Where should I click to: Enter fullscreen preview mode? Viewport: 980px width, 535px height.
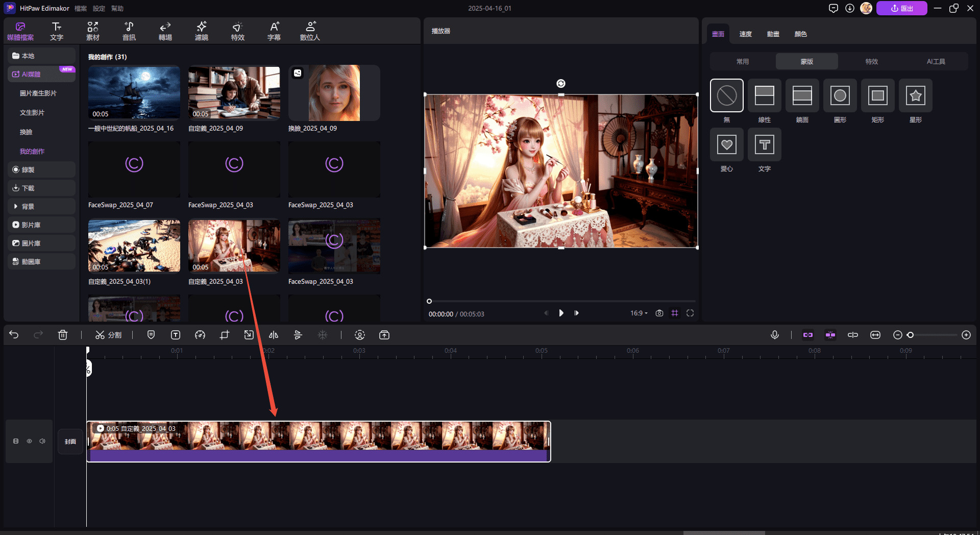pyautogui.click(x=690, y=313)
